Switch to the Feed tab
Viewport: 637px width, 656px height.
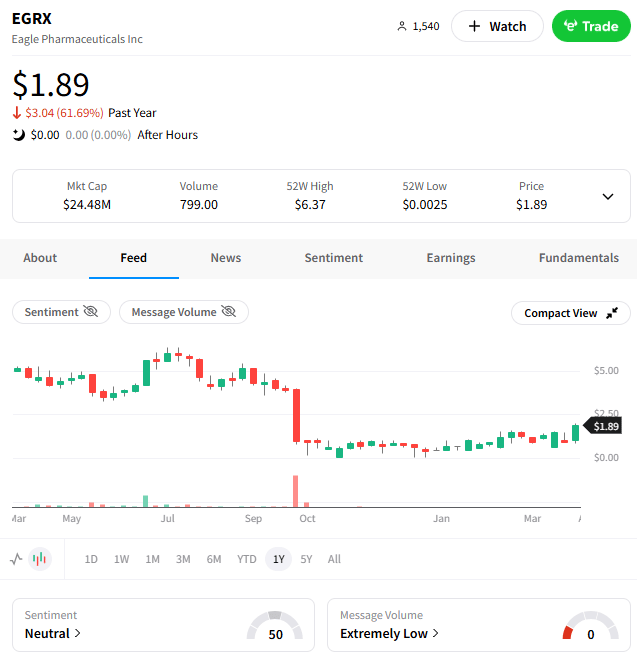tap(133, 258)
